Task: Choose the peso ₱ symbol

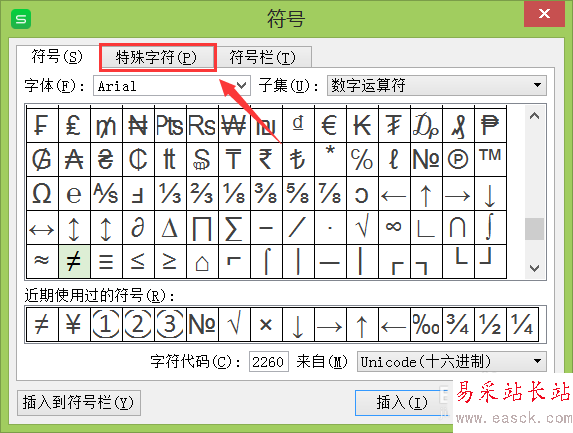Action: coord(490,125)
